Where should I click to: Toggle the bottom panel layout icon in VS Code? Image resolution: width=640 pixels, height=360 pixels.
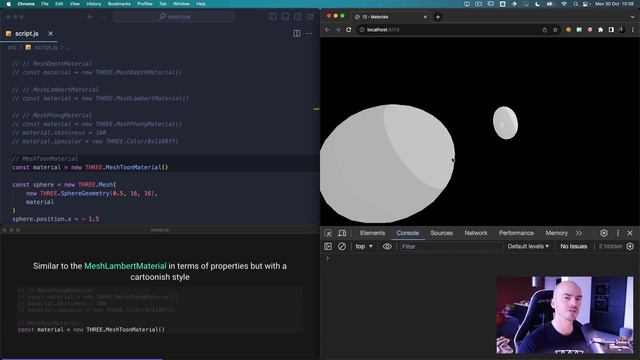[x=285, y=17]
